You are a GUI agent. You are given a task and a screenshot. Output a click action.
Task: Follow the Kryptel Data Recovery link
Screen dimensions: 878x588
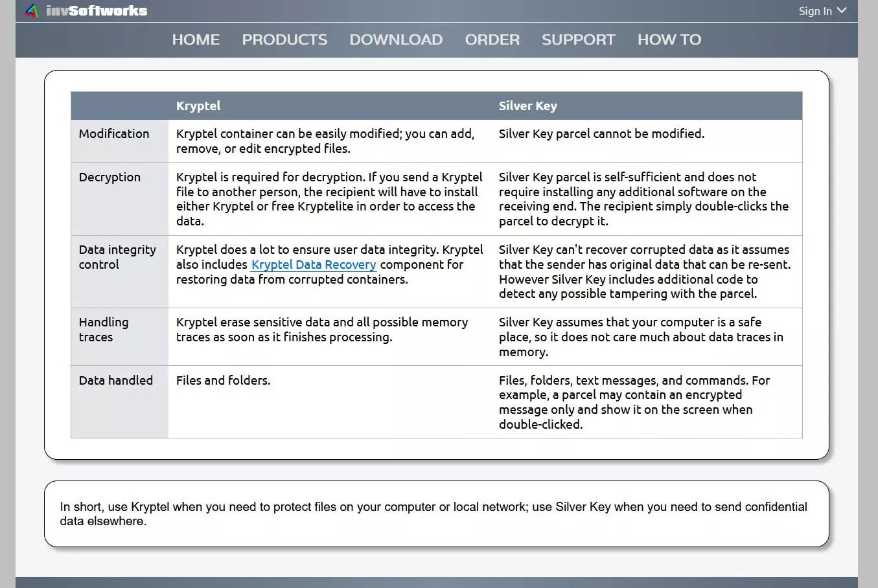coord(314,265)
